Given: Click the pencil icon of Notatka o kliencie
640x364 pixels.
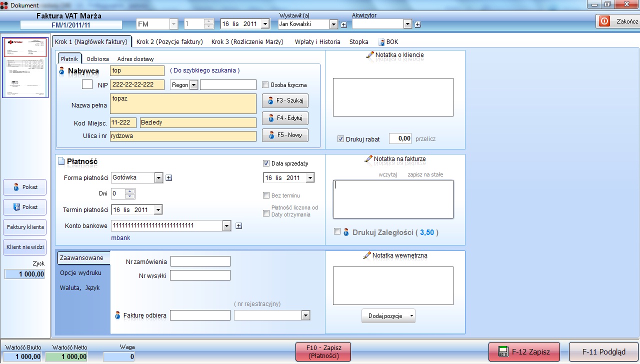Looking at the screenshot, I should click(x=370, y=54).
